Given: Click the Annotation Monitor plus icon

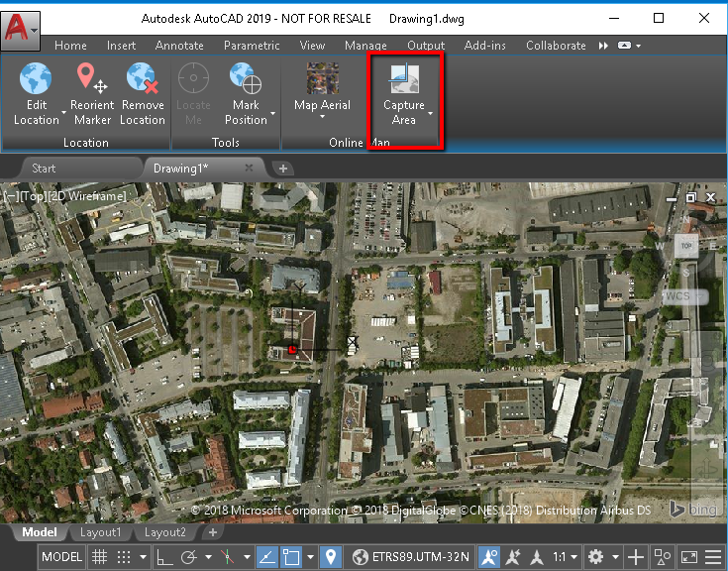Looking at the screenshot, I should (635, 556).
